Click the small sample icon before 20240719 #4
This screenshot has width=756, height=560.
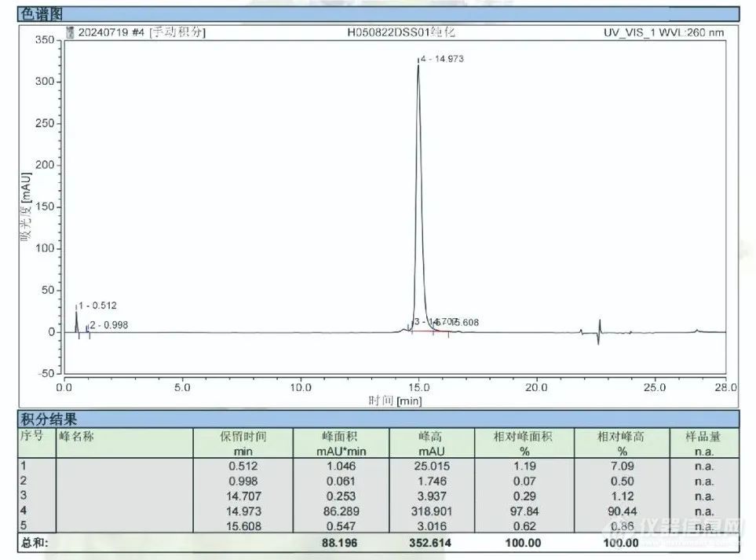click(69, 33)
